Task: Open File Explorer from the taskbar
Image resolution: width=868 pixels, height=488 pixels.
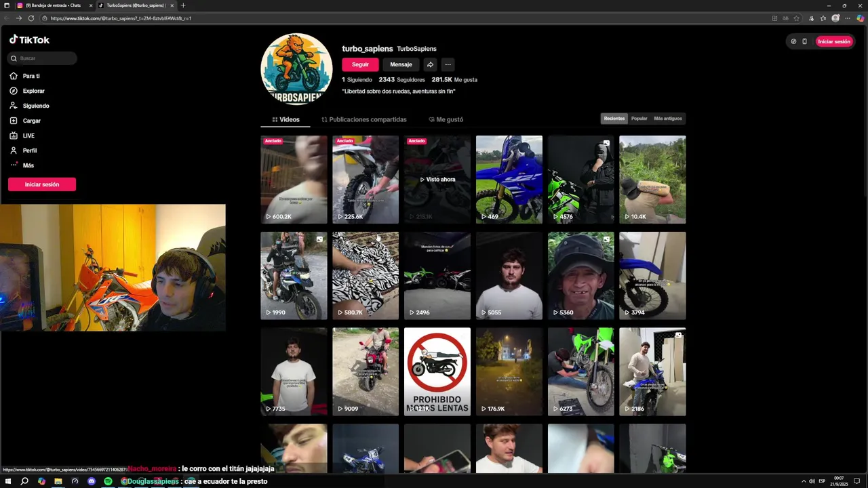Action: 58,481
